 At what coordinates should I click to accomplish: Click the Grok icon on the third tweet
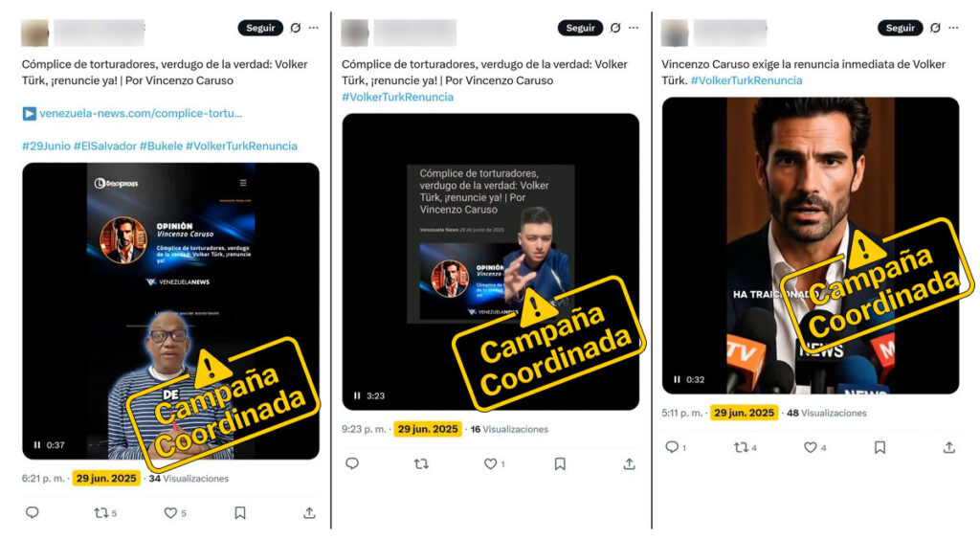935,28
